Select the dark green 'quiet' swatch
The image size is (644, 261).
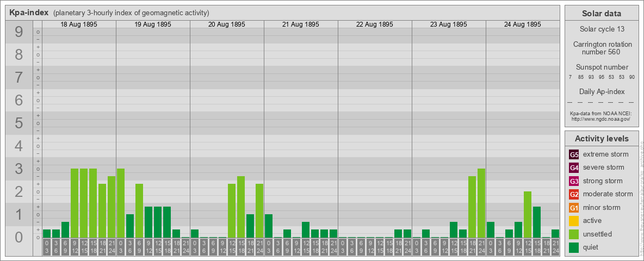574,247
